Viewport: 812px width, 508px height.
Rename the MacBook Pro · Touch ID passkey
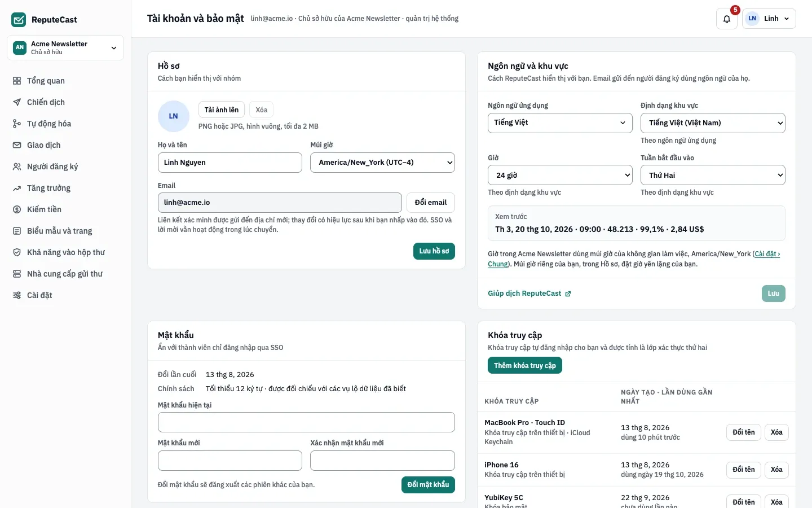[744, 432]
